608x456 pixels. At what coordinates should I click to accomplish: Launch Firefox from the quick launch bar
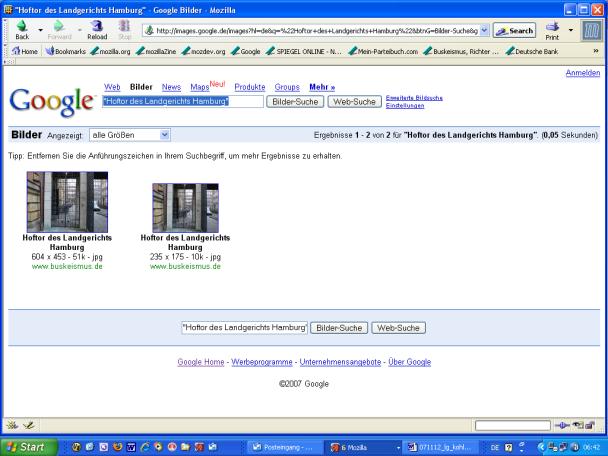117,447
